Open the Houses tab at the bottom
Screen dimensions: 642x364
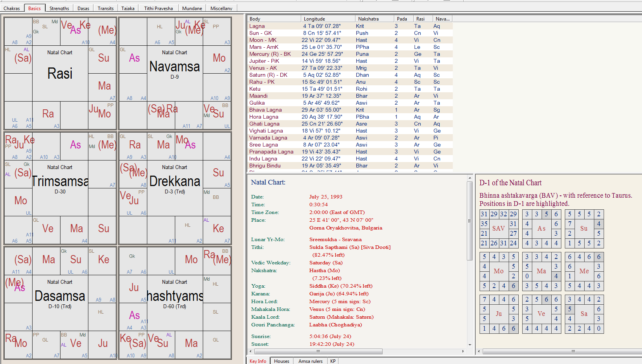(x=281, y=361)
